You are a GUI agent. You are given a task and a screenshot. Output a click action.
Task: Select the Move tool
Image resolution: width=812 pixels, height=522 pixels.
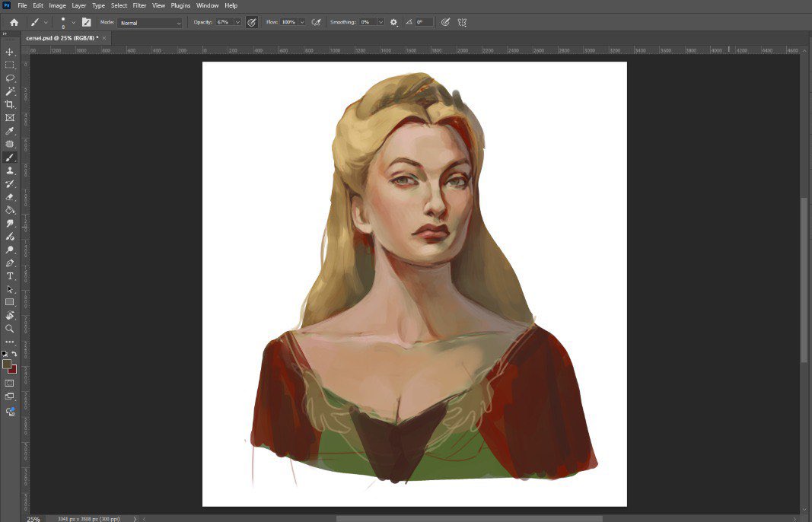(10, 53)
